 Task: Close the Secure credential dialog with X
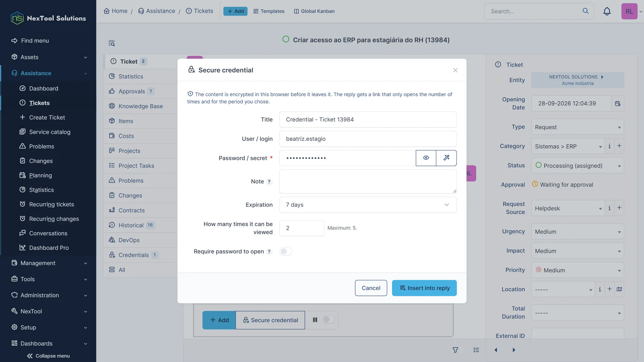click(455, 70)
